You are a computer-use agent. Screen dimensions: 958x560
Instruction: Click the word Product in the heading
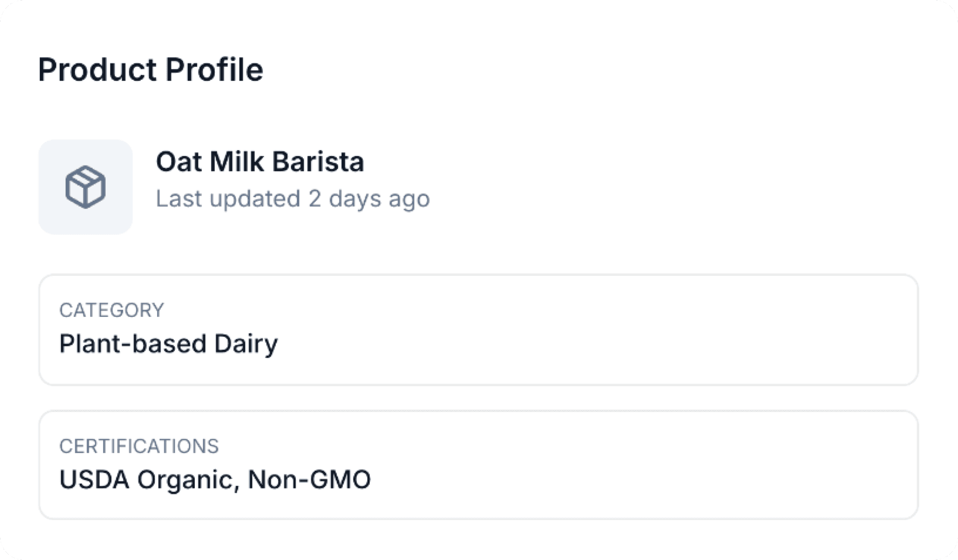pyautogui.click(x=97, y=70)
